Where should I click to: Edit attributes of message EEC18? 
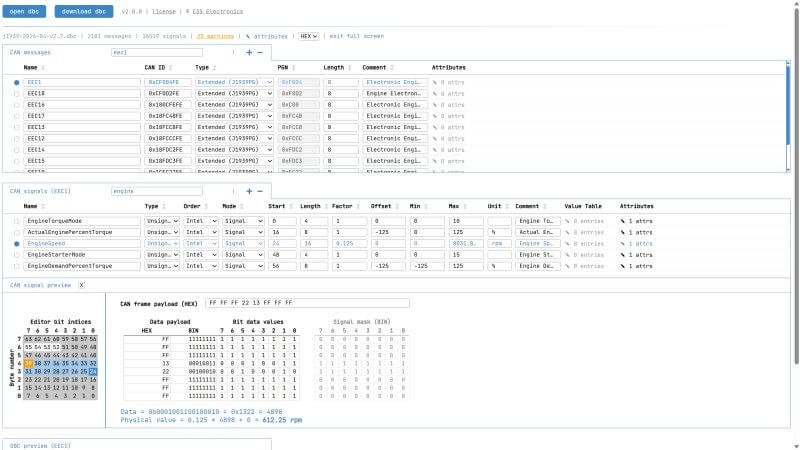click(x=448, y=93)
